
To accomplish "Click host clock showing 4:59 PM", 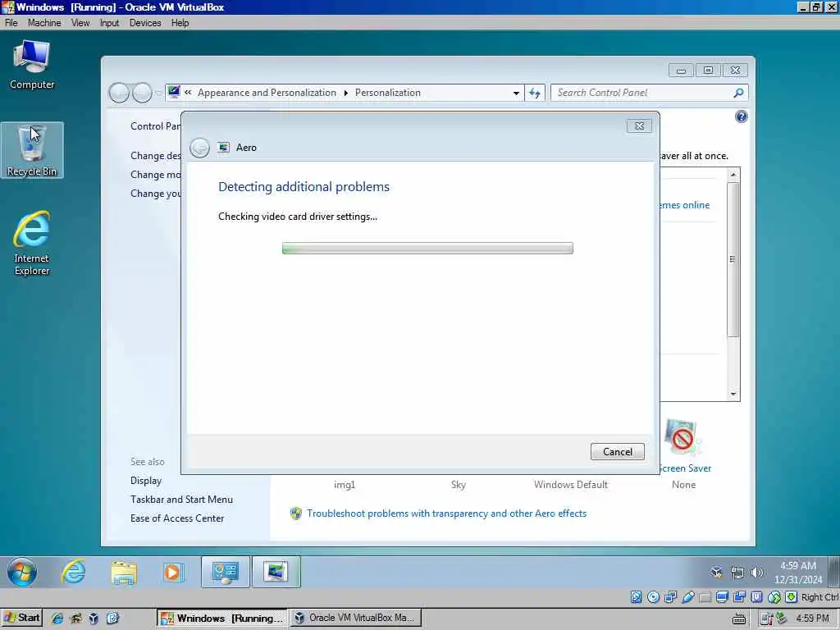I will pyautogui.click(x=812, y=619).
